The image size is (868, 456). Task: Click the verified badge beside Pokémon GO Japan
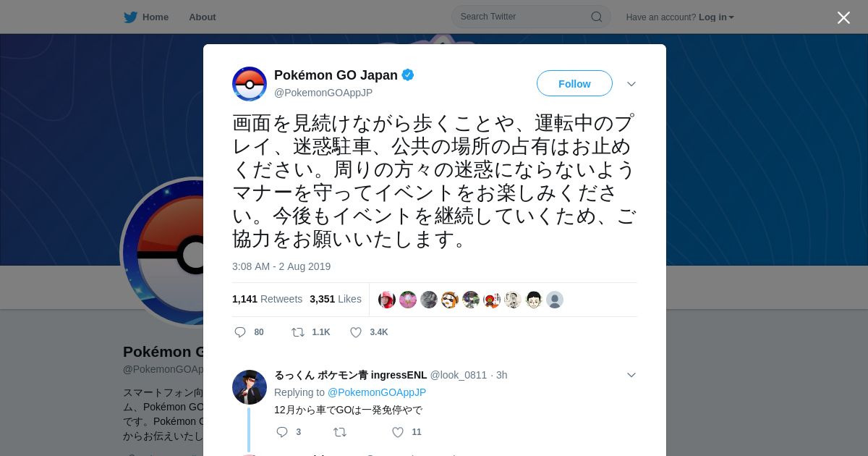point(408,75)
